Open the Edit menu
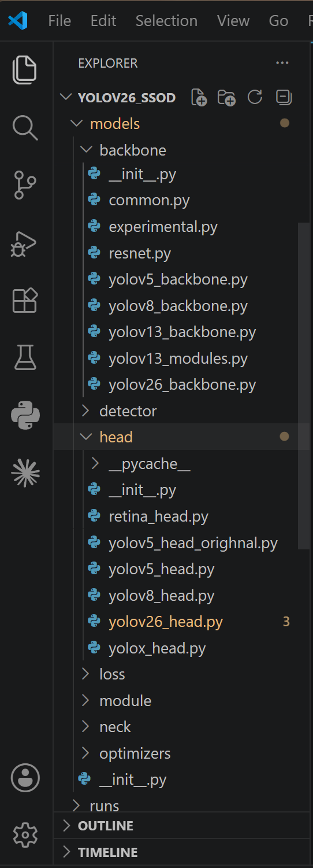The width and height of the screenshot is (313, 868). 103,21
